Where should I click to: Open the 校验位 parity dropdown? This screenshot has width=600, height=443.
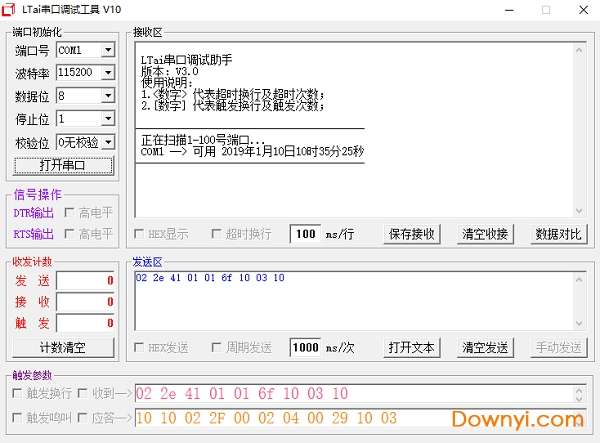(108, 142)
